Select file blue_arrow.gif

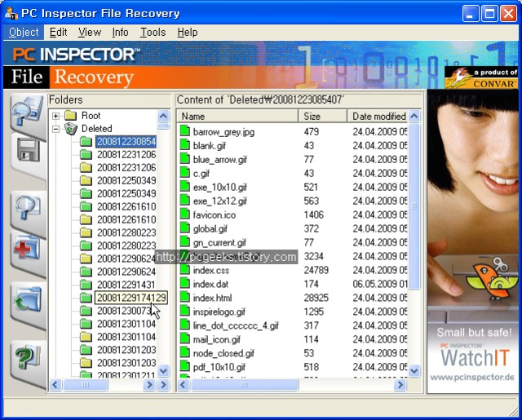tap(220, 159)
